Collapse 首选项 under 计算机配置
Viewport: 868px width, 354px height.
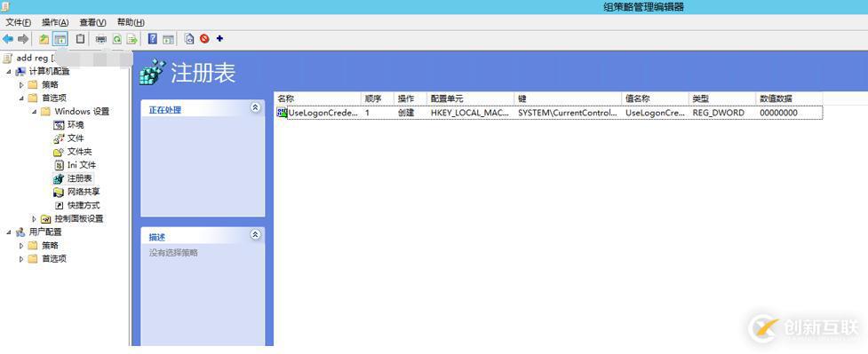21,98
